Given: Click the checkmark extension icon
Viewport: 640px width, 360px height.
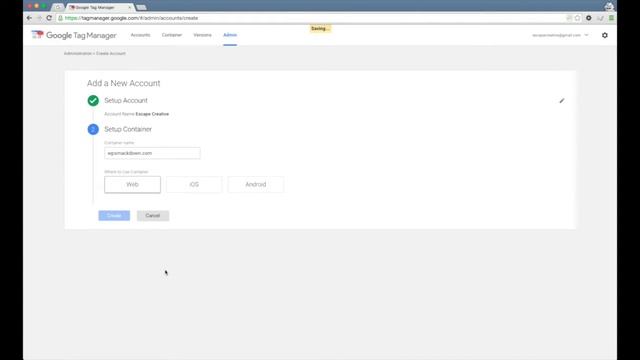Looking at the screenshot, I should coord(600,18).
